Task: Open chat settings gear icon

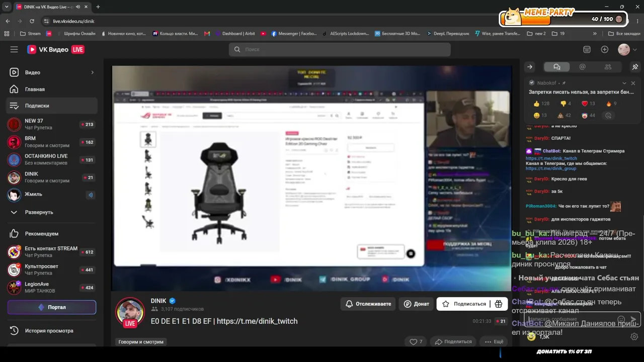Action: (x=634, y=337)
